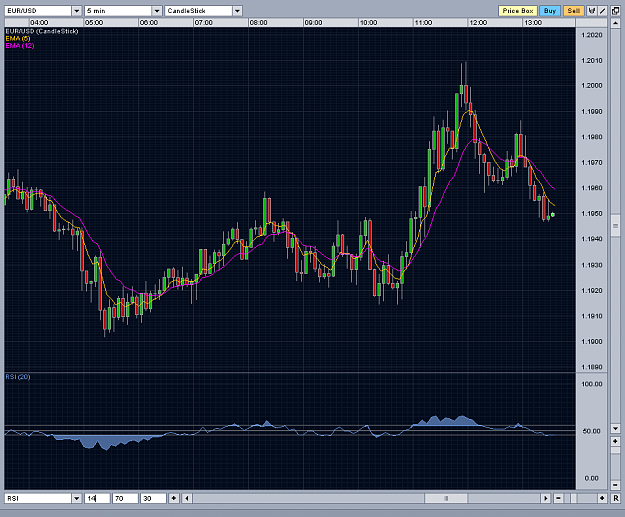Click the add indicator plus button

pyautogui.click(x=174, y=498)
